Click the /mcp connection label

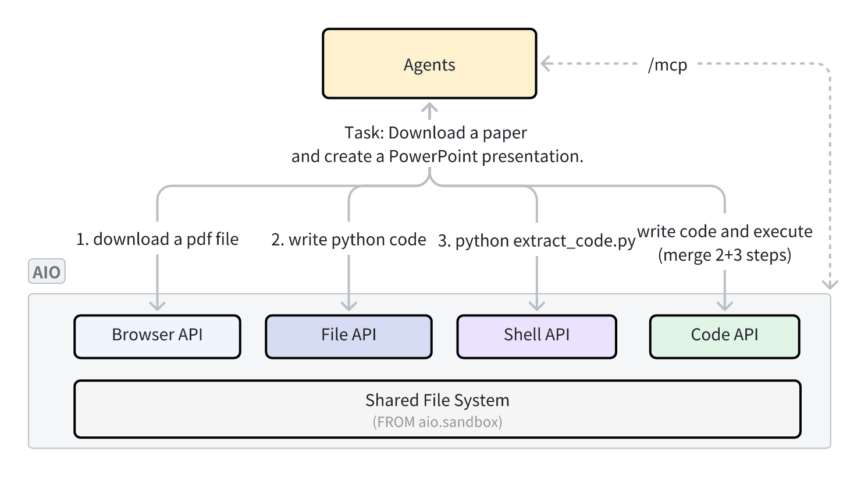tap(667, 65)
